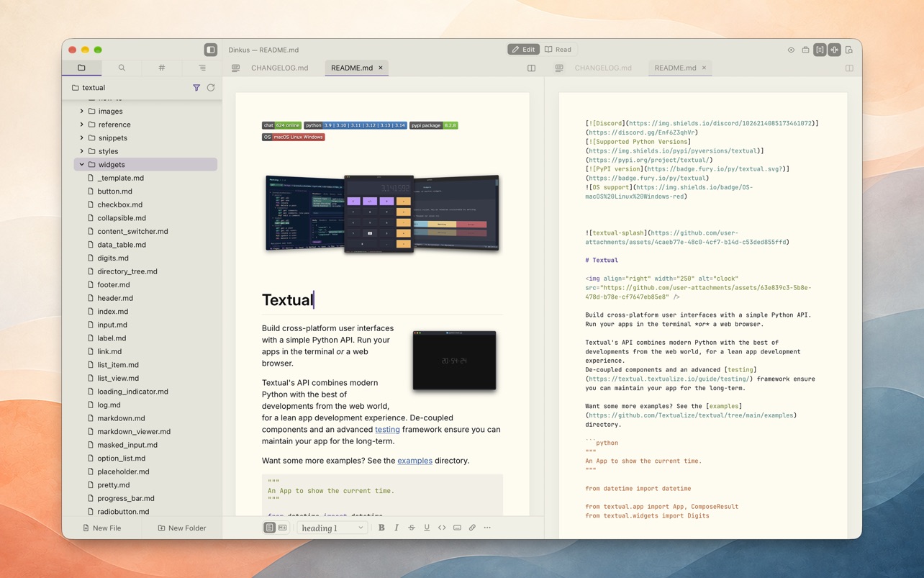
Task: Open tab list icon left of CHANGELOG.md in the left pane
Action: [236, 68]
